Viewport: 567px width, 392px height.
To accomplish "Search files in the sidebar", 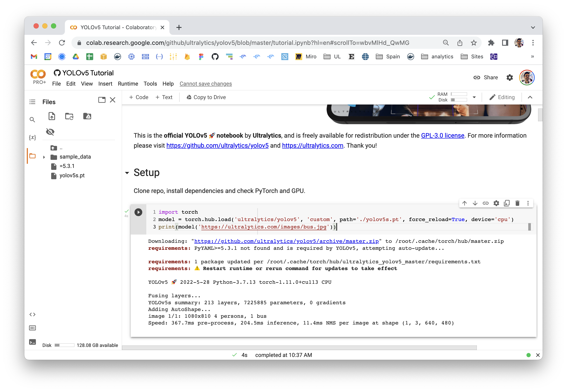I will tap(32, 120).
